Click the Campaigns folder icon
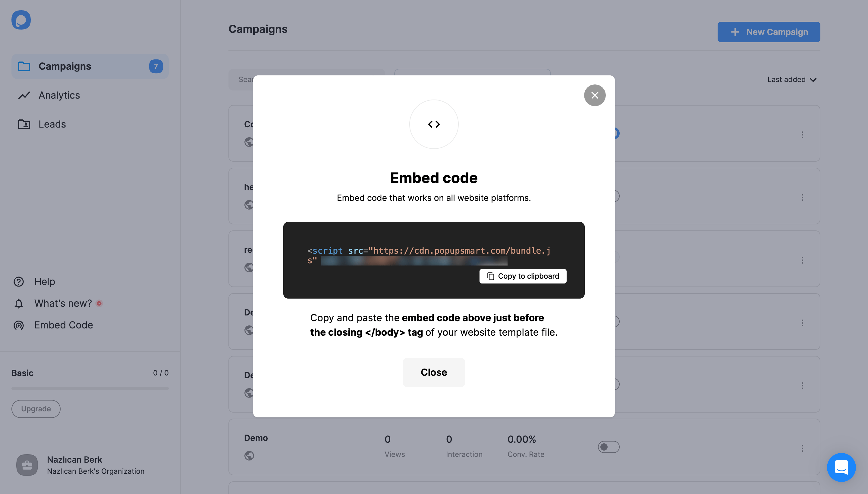 (24, 66)
